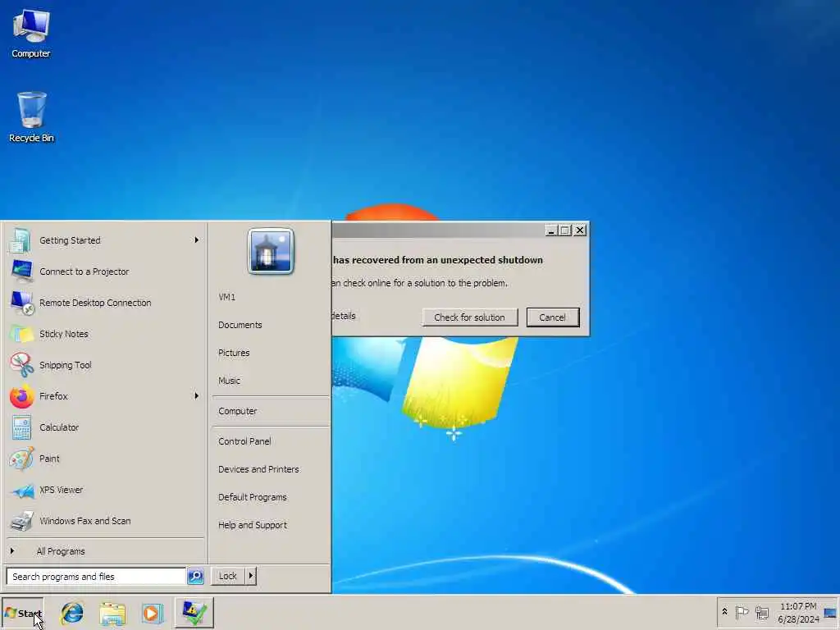Viewport: 840px width, 630px height.
Task: Switch to the problem reporting taskbar item
Action: (194, 613)
